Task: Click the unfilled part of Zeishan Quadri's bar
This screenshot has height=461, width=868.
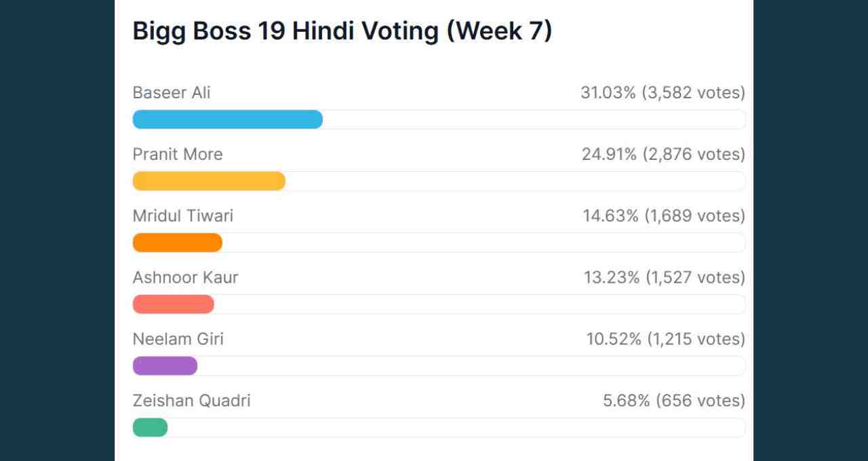Action: pyautogui.click(x=456, y=428)
